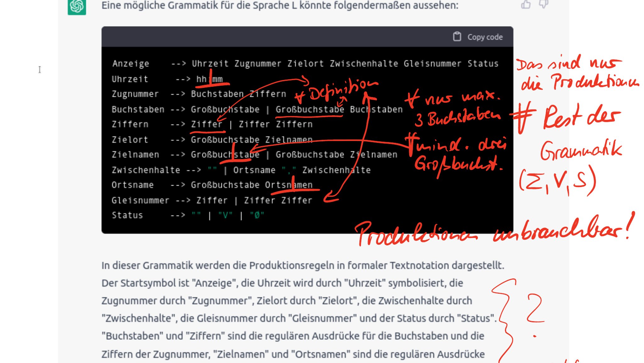Click the green "V" string in Status rule
The height and width of the screenshot is (363, 644).
[225, 215]
